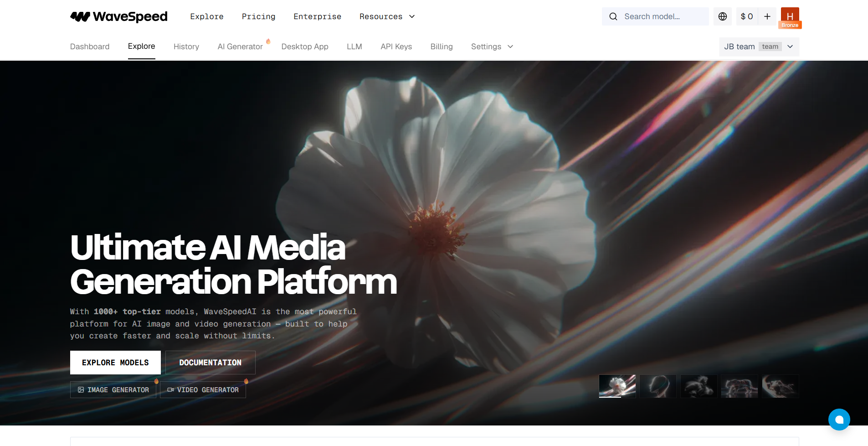Click the $0 balance indicator
This screenshot has height=446, width=868.
[x=746, y=16]
